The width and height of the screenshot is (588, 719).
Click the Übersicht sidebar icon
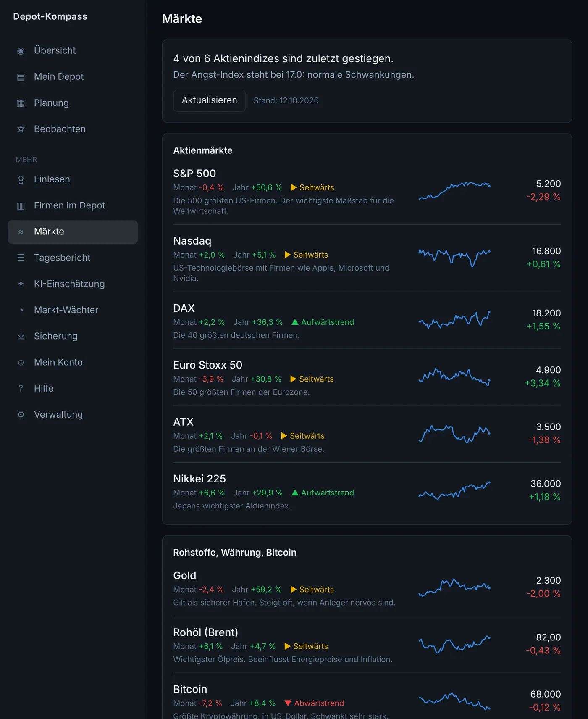coord(21,51)
